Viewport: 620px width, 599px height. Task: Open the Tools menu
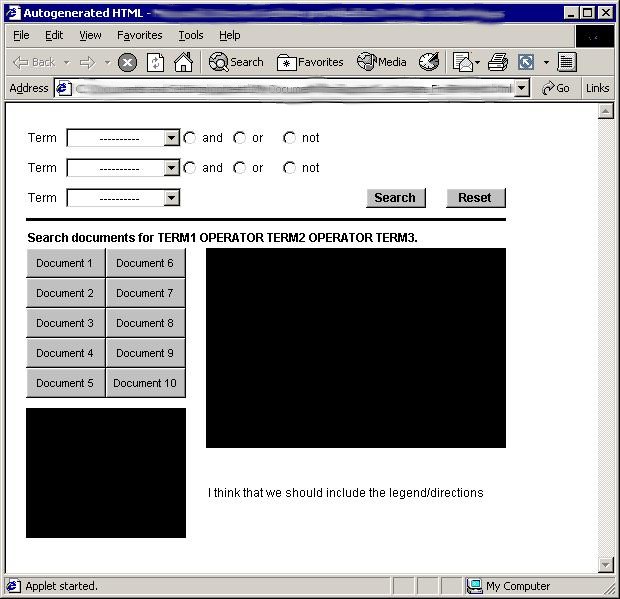(x=190, y=35)
